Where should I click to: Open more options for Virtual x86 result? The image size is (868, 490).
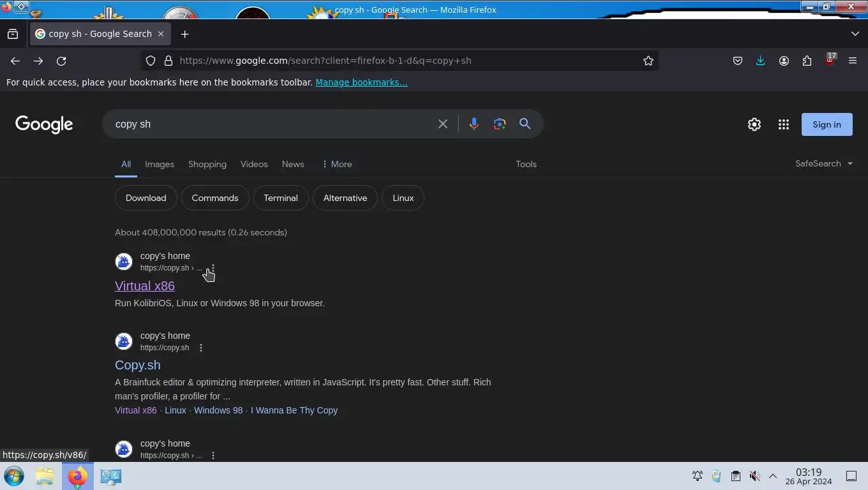tap(213, 268)
